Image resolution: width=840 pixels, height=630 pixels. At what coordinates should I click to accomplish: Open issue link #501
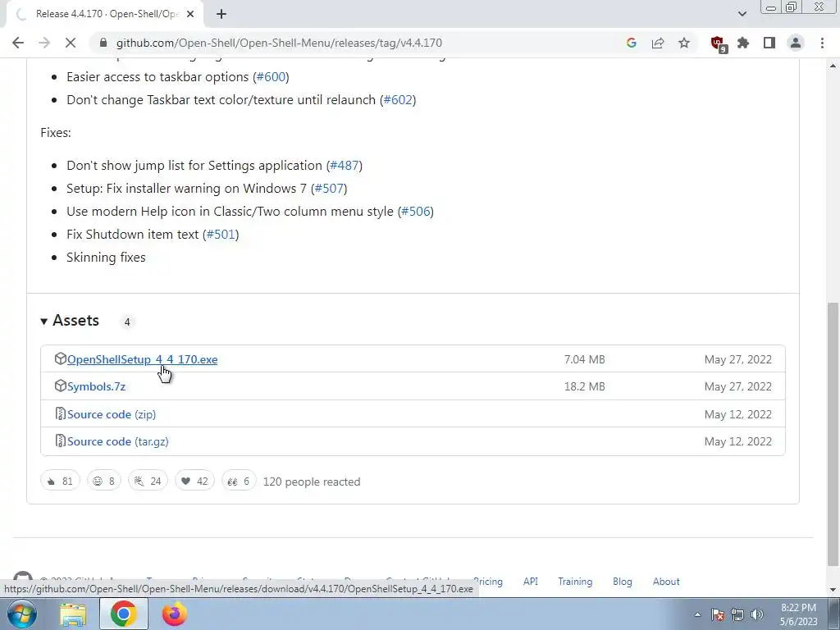tap(221, 235)
